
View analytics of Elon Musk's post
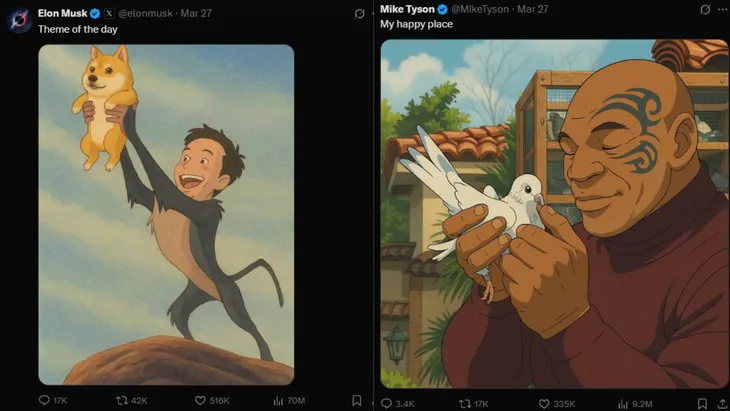pos(278,401)
